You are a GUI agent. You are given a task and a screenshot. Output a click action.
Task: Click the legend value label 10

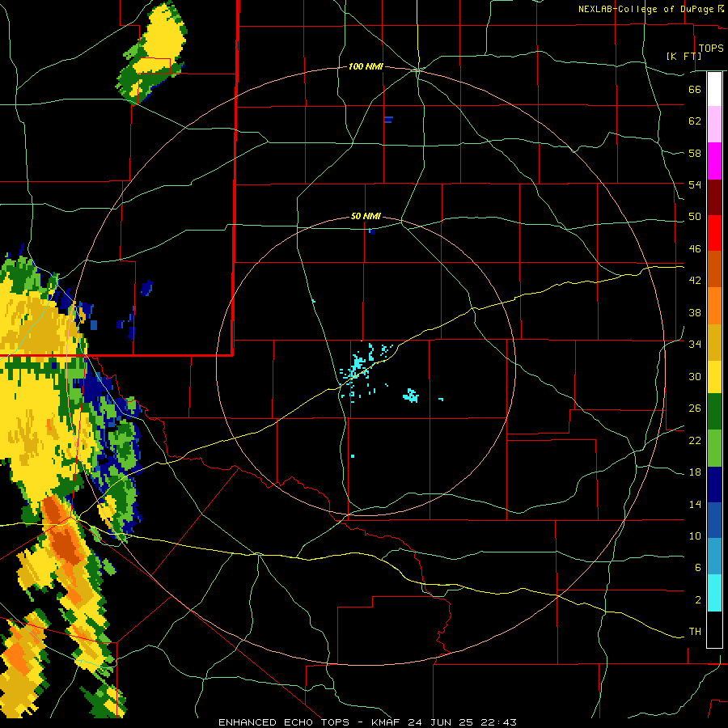tap(695, 536)
